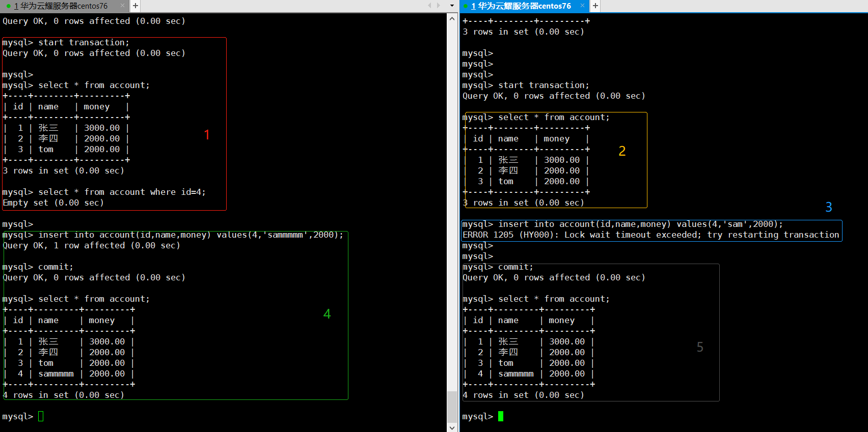This screenshot has width=868, height=432.
Task: Click the left terminal's scrollbar thumb
Action: pyautogui.click(x=452, y=407)
